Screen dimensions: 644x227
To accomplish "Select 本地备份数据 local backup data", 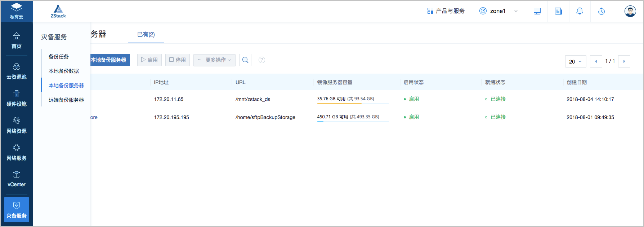I will (64, 71).
